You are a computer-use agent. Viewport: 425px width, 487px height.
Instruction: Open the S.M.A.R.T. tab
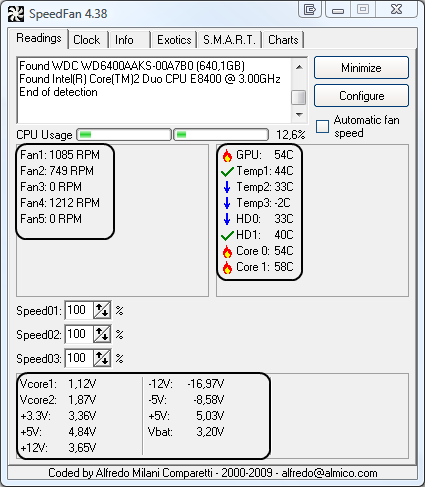click(229, 40)
